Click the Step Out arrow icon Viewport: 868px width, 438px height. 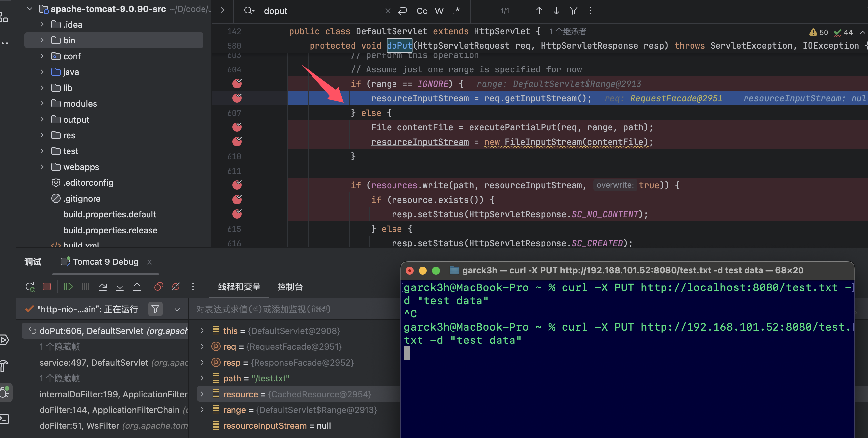tap(137, 287)
